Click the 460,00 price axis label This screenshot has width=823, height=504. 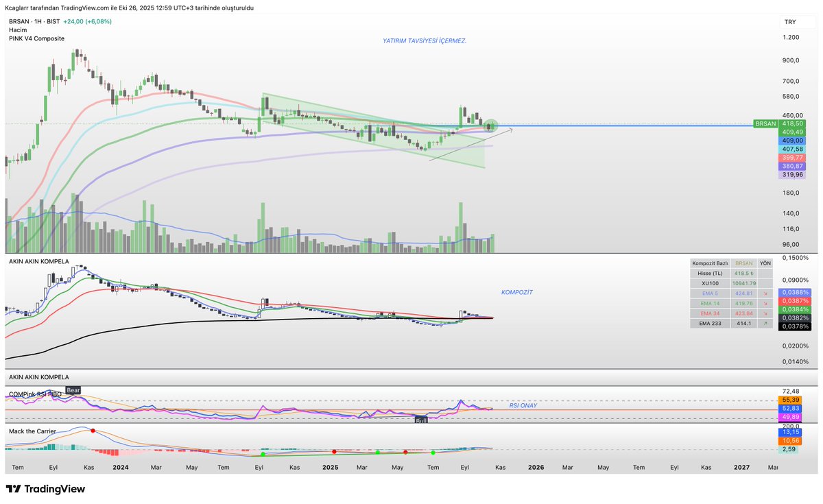tap(792, 116)
